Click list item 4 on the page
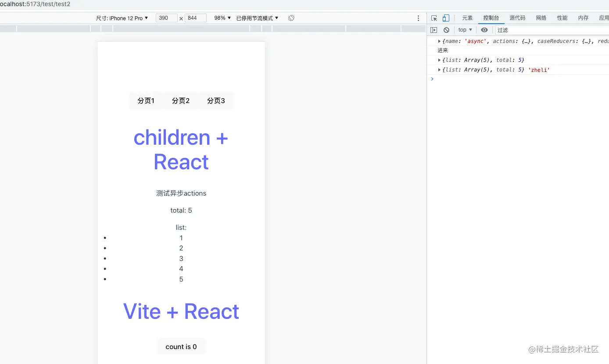This screenshot has width=609, height=364. coord(181,268)
